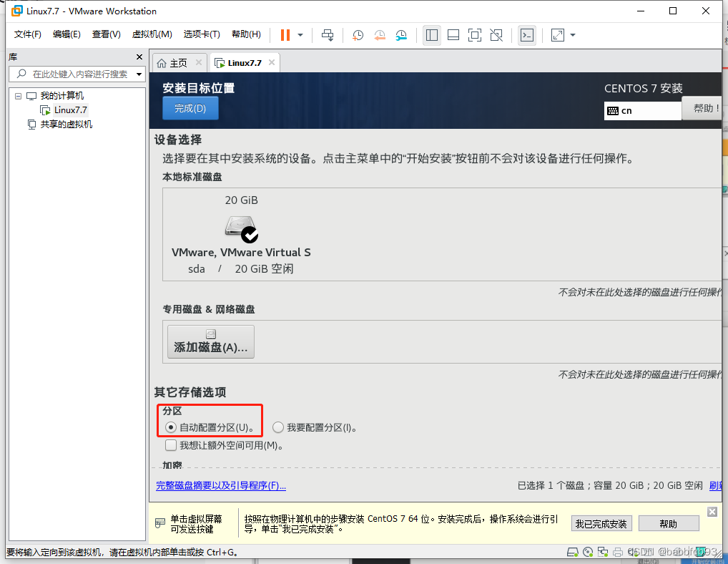Open the 编辑(E) menu
Screen dimensions: 728x564
[x=67, y=34]
